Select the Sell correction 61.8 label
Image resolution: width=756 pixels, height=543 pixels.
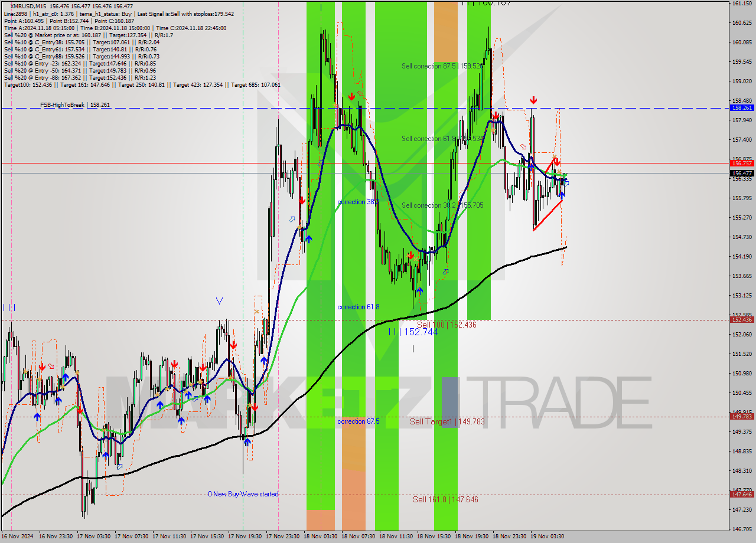click(442, 139)
